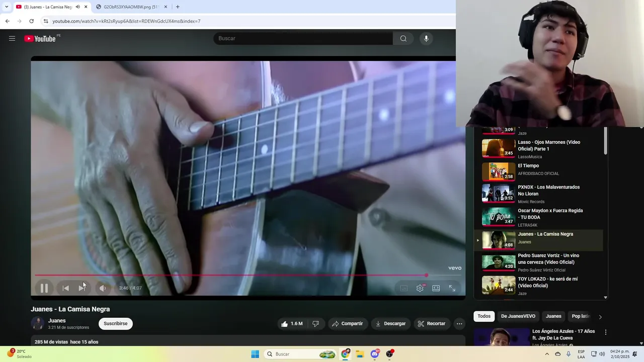The image size is (644, 362).
Task: Play Pedro Suarez Vertiz - Un vino una cerveza
Action: point(538,262)
